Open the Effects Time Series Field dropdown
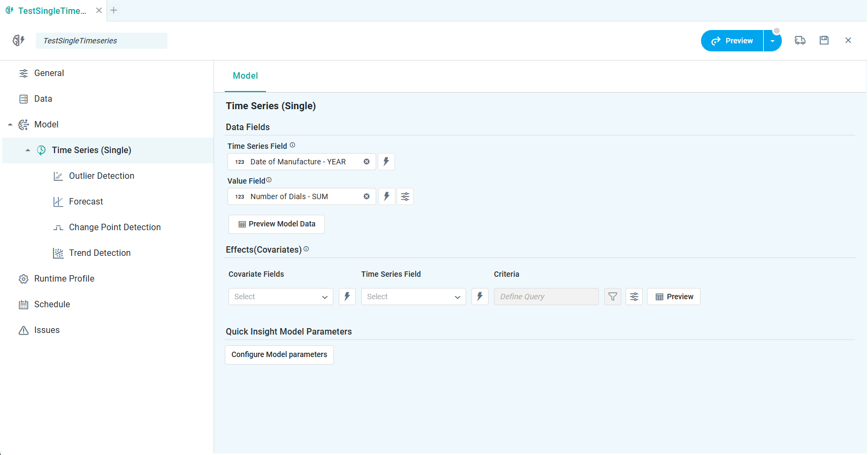Viewport: 868px width, 455px height. [x=413, y=297]
